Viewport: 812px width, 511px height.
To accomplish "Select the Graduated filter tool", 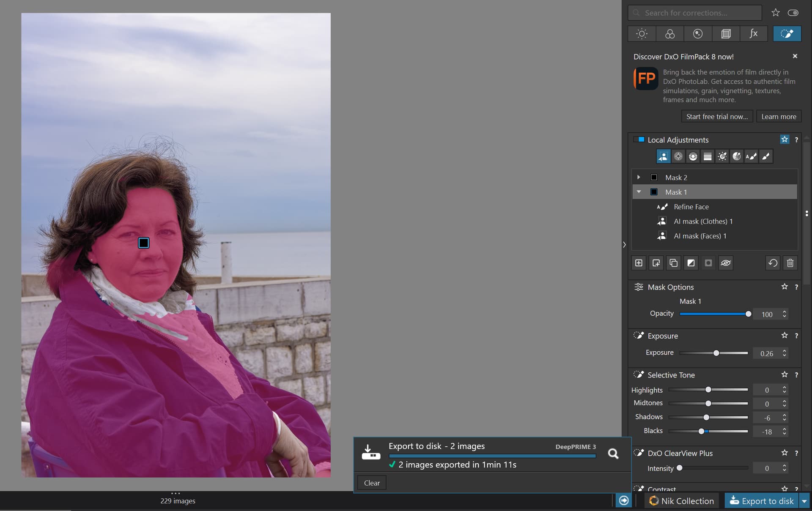I will click(708, 156).
